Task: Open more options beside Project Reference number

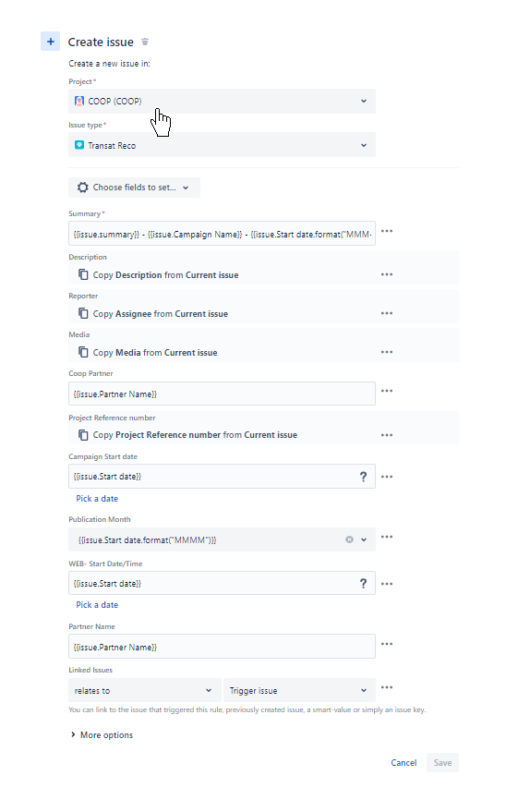Action: click(x=387, y=435)
